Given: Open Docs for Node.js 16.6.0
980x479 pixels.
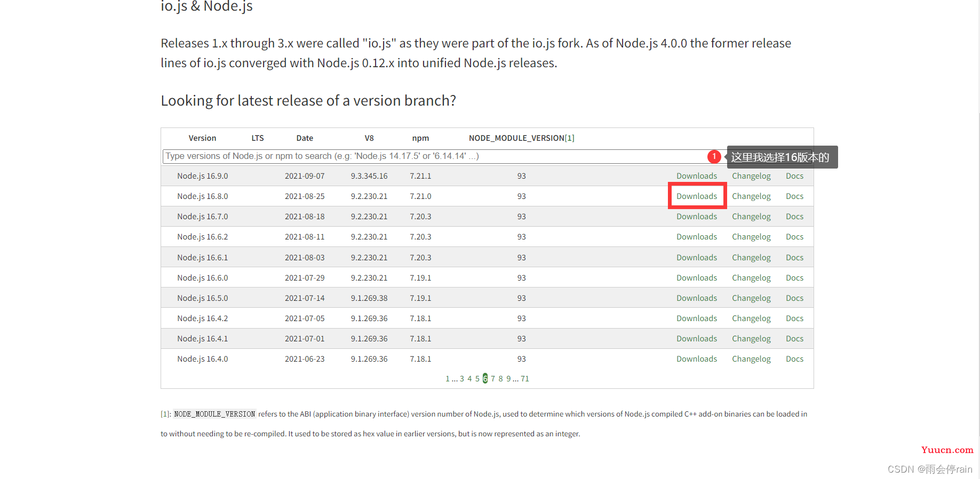Looking at the screenshot, I should tap(794, 278).
